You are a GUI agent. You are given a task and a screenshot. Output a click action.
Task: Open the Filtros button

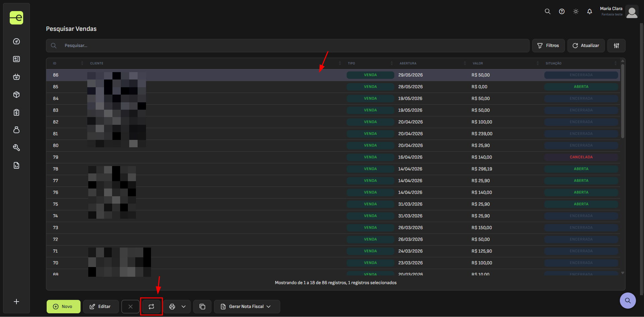click(548, 46)
